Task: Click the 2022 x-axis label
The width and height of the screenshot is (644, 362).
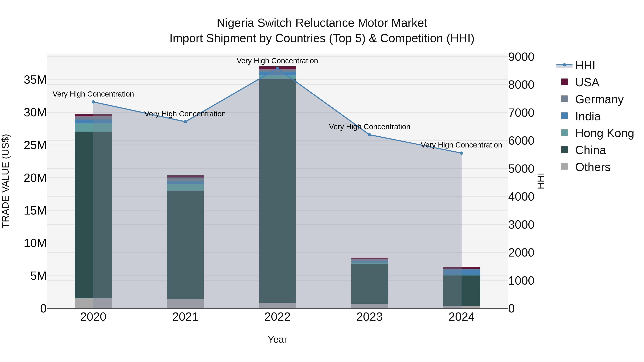Action: 277,317
